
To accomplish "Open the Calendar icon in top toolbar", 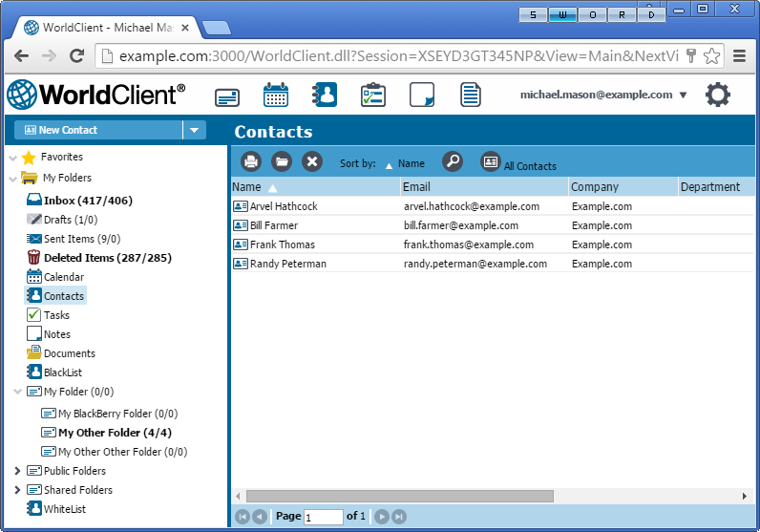I will tap(276, 95).
